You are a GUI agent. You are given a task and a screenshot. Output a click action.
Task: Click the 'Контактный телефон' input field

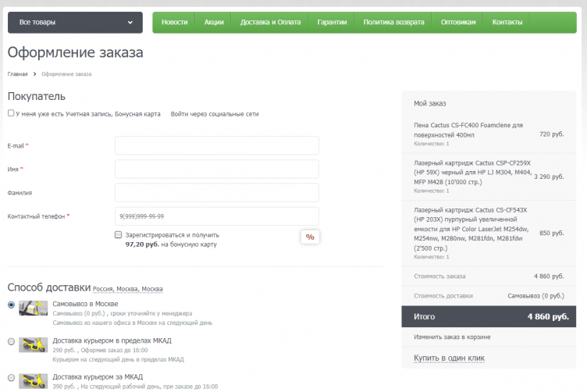click(x=216, y=216)
